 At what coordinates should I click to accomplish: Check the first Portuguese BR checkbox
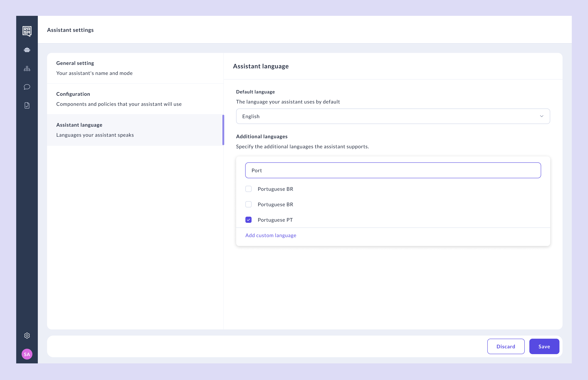click(x=248, y=189)
